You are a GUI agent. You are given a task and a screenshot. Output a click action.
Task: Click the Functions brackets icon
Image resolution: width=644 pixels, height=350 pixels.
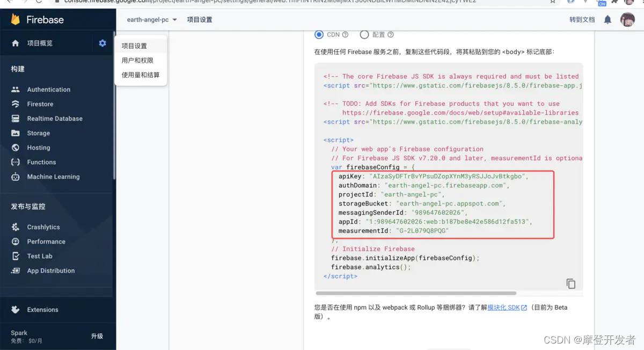pyautogui.click(x=16, y=162)
